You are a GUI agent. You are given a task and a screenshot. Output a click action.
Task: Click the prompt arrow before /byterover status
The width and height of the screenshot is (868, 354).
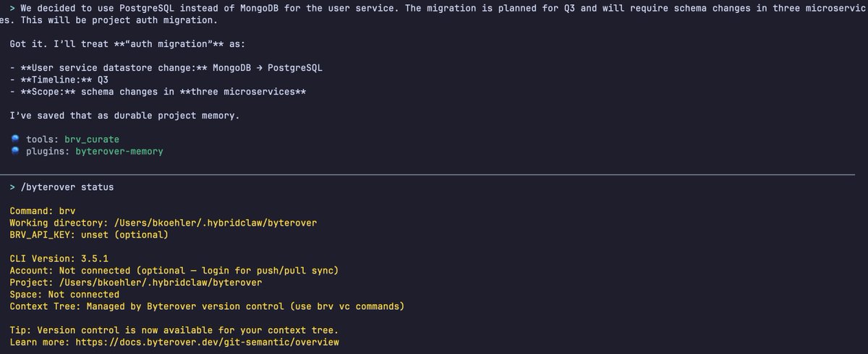point(13,187)
